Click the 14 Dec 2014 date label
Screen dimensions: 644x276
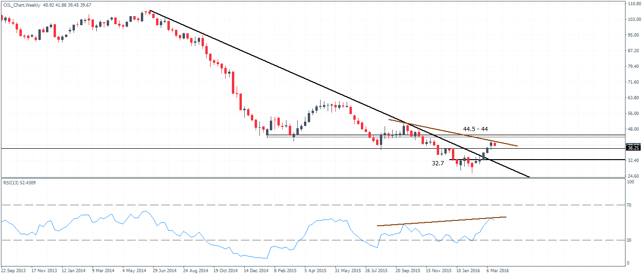(x=257, y=270)
